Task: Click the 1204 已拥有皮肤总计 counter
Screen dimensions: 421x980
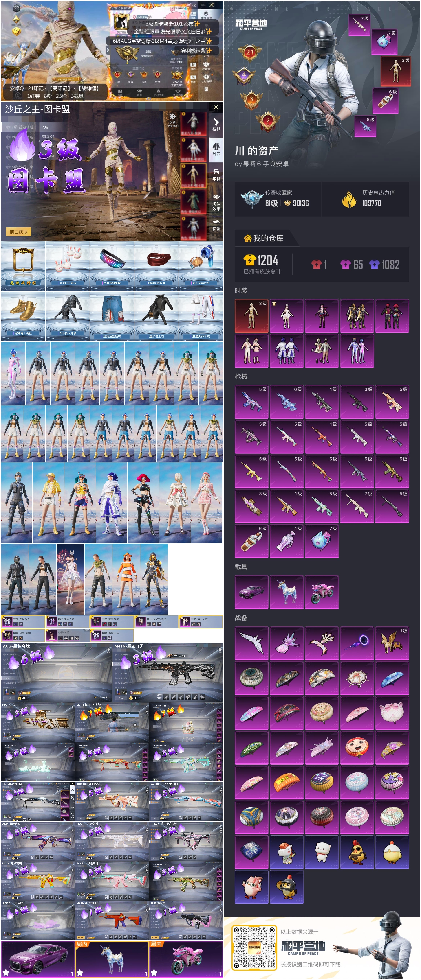Action: 262,264
